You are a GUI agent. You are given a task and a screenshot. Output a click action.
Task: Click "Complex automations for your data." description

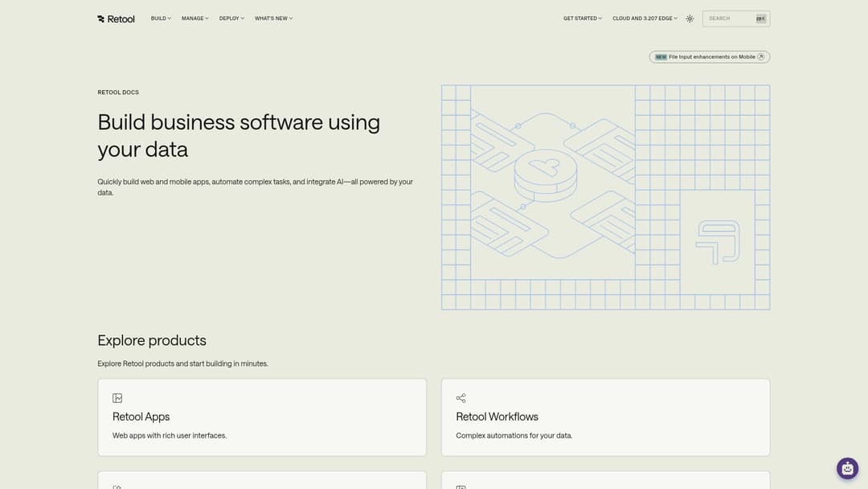pyautogui.click(x=514, y=436)
